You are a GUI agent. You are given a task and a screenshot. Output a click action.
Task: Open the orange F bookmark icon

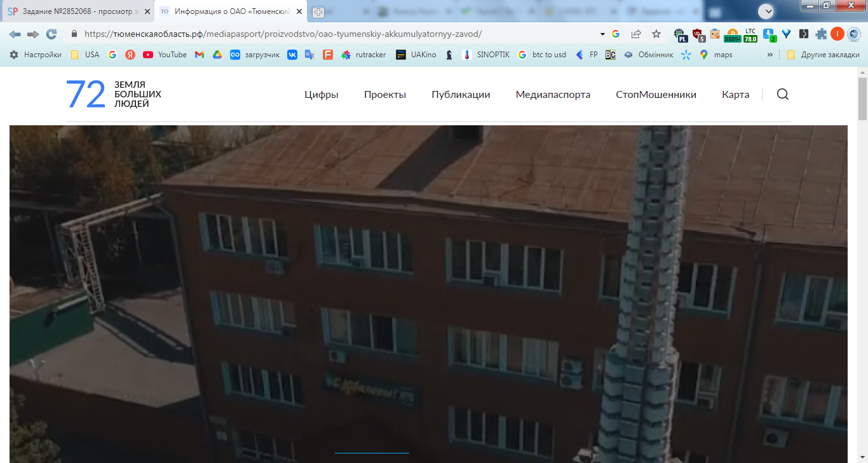click(x=328, y=55)
